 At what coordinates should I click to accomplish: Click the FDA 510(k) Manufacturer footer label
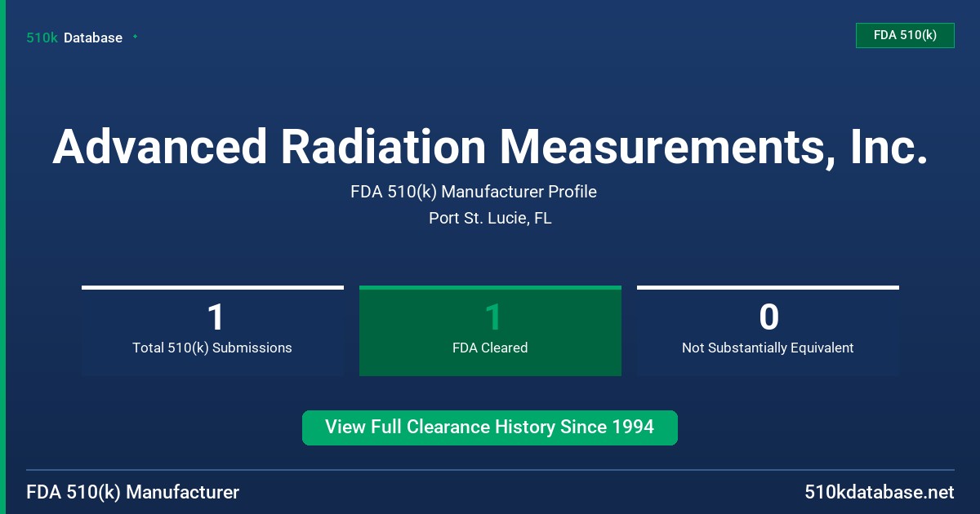(x=133, y=492)
